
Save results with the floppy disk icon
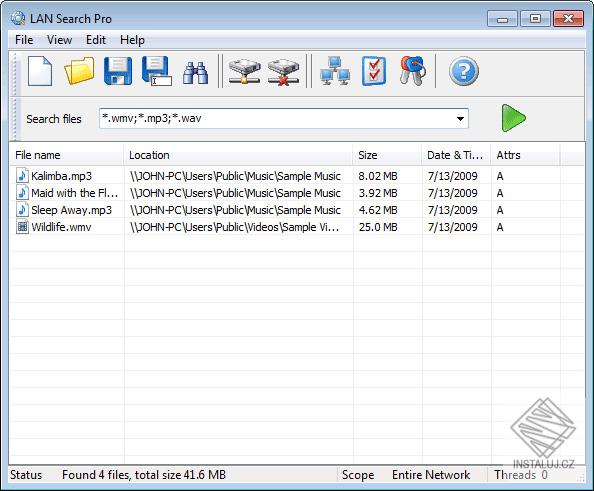pyautogui.click(x=118, y=71)
